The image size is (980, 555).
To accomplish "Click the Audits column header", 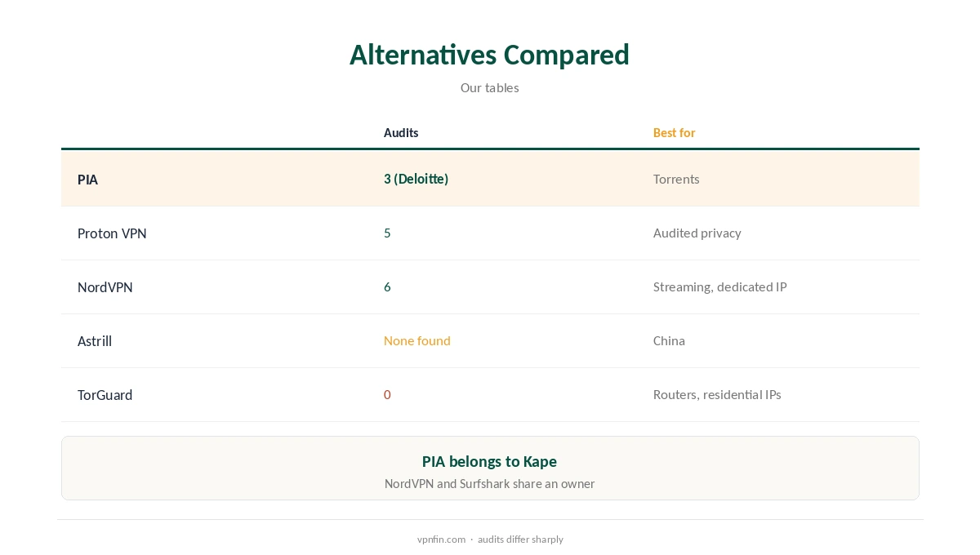I will [x=401, y=132].
